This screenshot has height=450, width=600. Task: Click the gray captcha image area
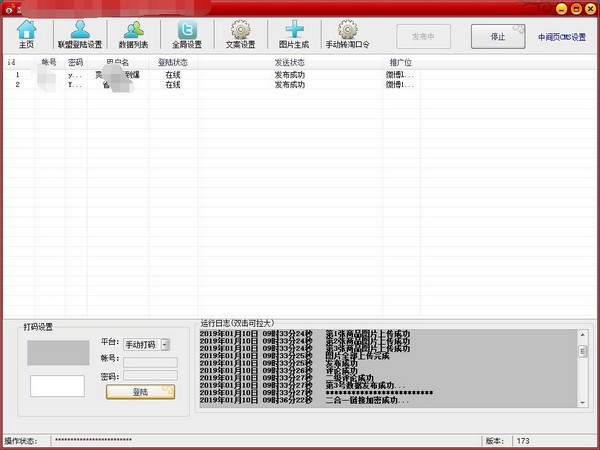point(57,352)
